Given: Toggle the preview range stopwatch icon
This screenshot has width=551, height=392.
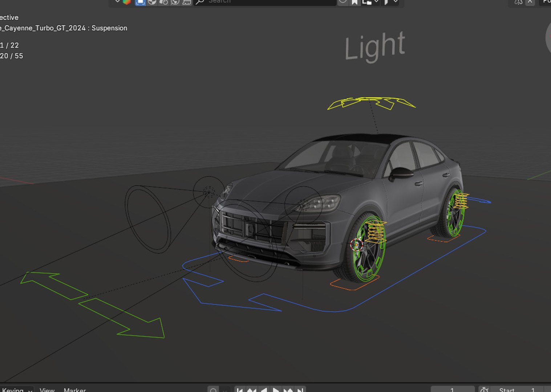Looking at the screenshot, I should [484, 390].
